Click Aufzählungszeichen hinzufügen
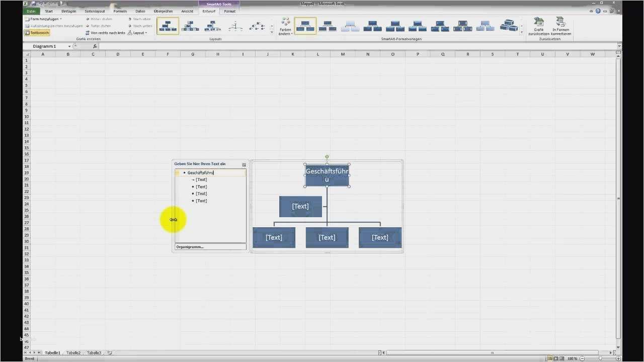The width and height of the screenshot is (644, 362). pyautogui.click(x=53, y=26)
